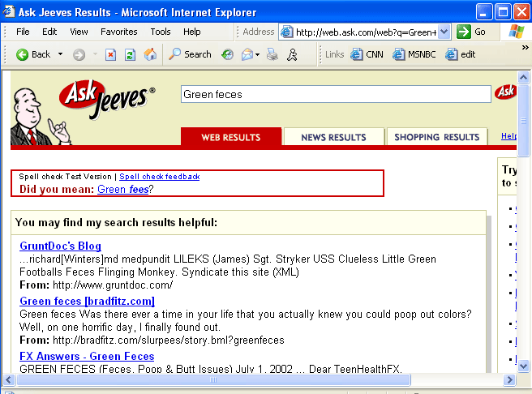Click the page icon in Address bar

(287, 32)
